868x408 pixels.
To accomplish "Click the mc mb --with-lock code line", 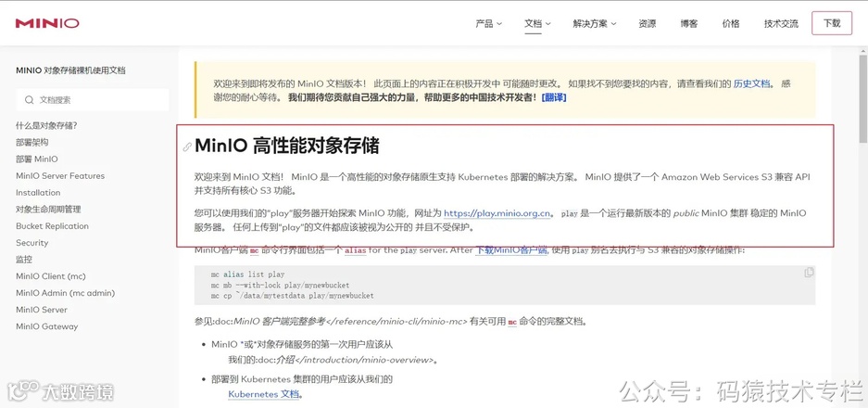I will pos(280,285).
